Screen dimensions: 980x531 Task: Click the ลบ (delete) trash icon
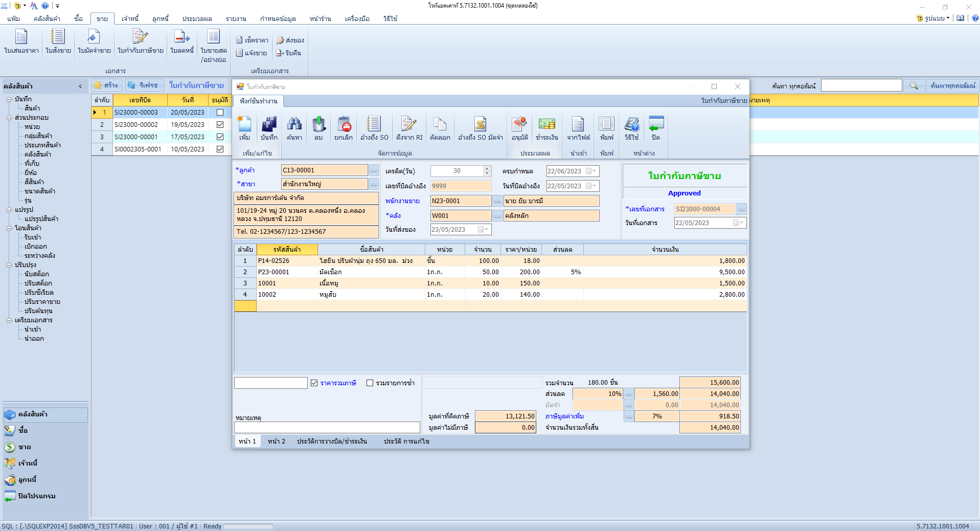pyautogui.click(x=318, y=128)
